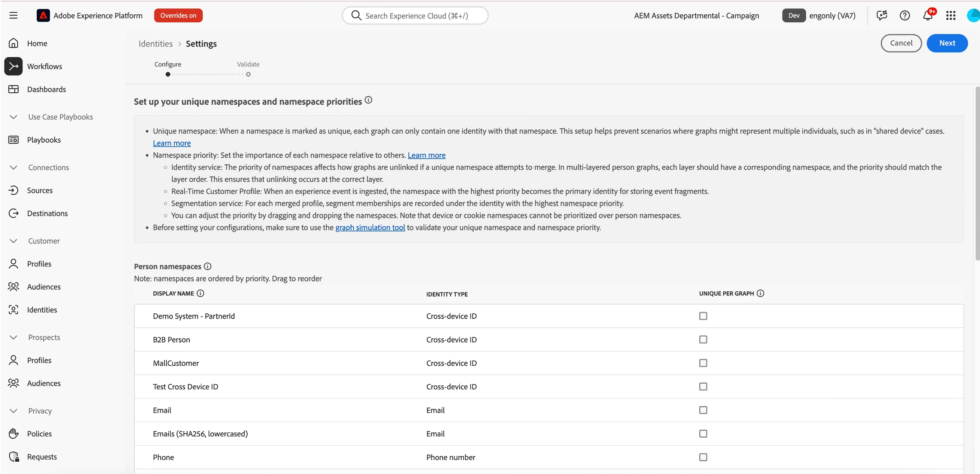Click info icon next to Person namespaces

point(208,267)
